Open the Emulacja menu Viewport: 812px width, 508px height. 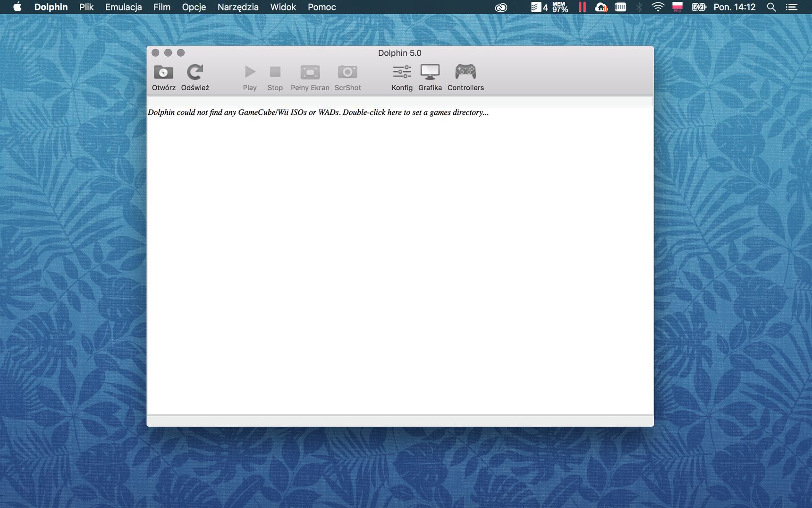(x=124, y=7)
